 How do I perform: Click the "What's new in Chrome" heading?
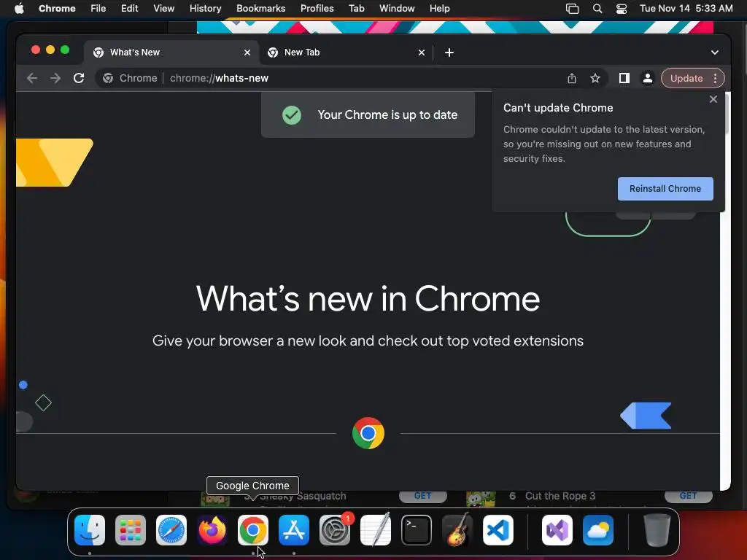[x=368, y=298]
